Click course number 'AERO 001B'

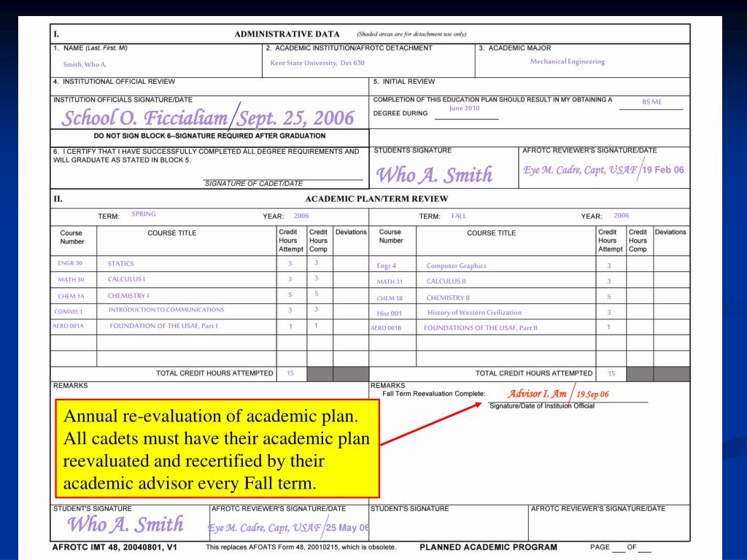click(386, 327)
